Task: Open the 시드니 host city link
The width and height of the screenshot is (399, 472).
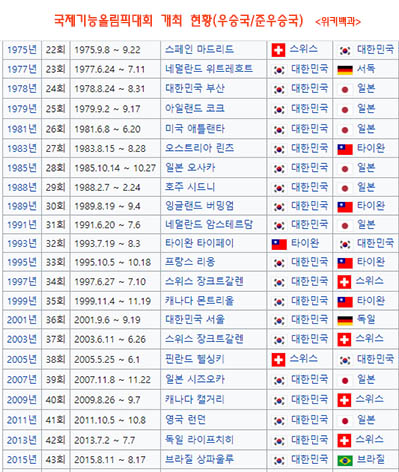Action: (201, 187)
